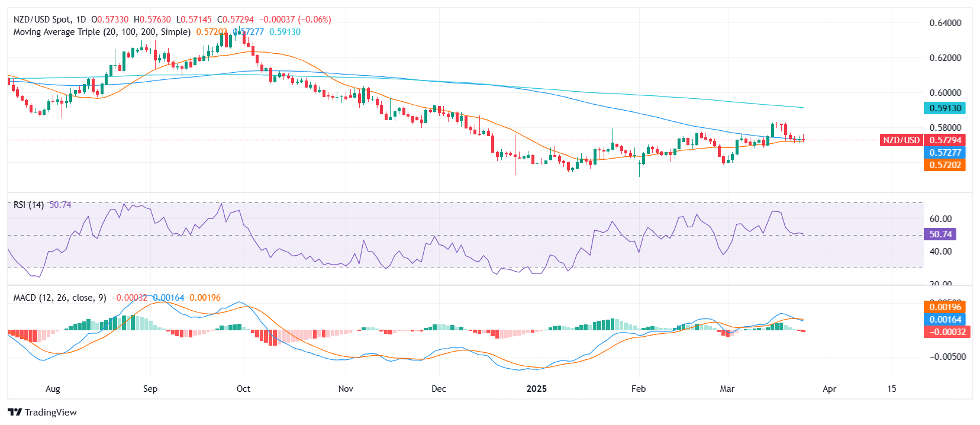Click the 0.57294 current price label
980x425 pixels.
click(945, 140)
